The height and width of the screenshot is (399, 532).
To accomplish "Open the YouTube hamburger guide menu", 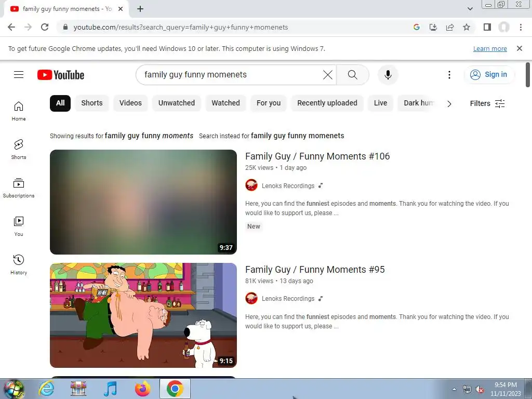I will [x=19, y=75].
